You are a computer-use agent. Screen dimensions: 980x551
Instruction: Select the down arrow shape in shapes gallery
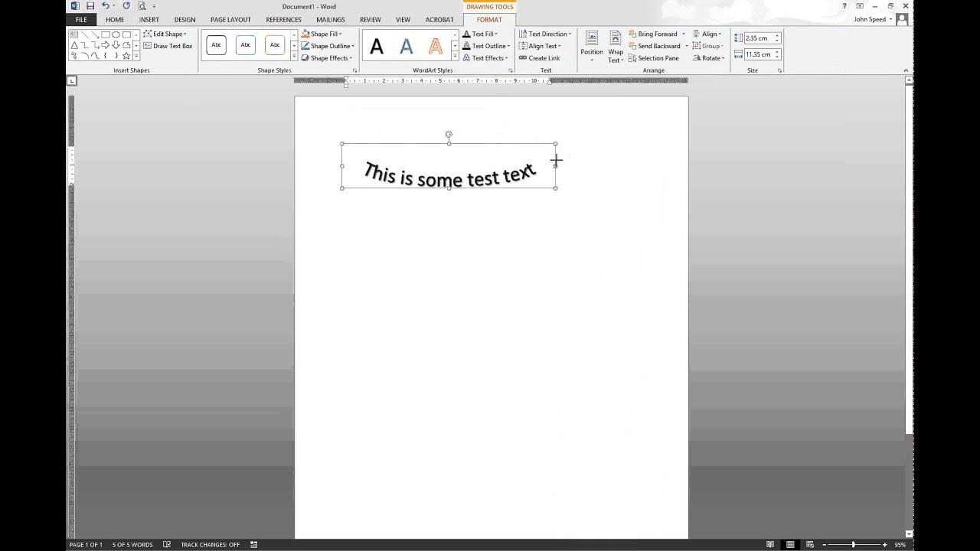point(116,45)
